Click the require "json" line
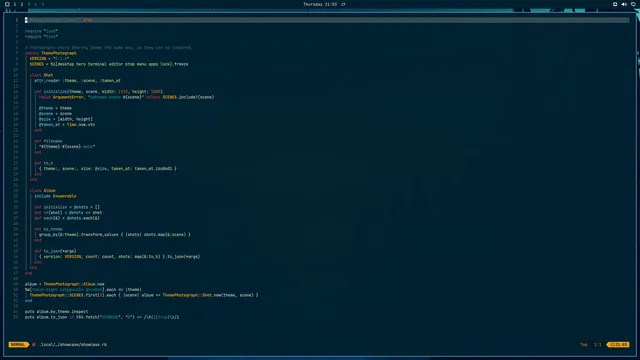The height and width of the screenshot is (360, 640). 41,31
